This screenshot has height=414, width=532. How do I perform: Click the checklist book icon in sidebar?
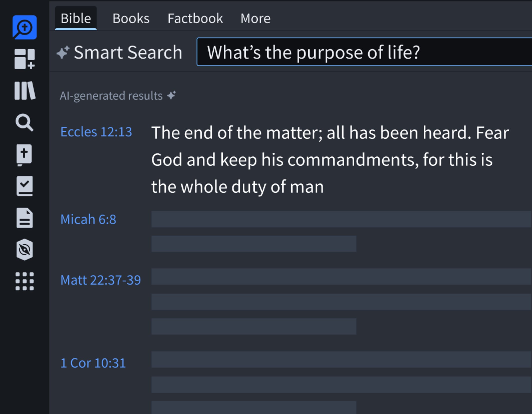tap(24, 186)
